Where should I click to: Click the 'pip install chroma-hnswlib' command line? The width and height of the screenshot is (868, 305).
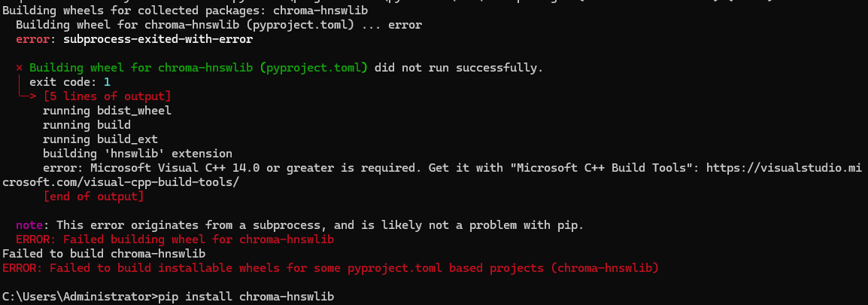(x=246, y=297)
